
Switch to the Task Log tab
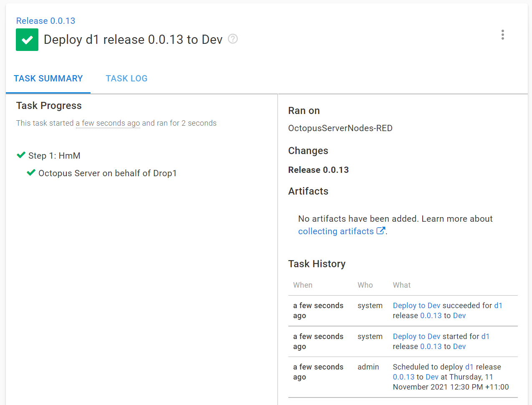point(126,78)
